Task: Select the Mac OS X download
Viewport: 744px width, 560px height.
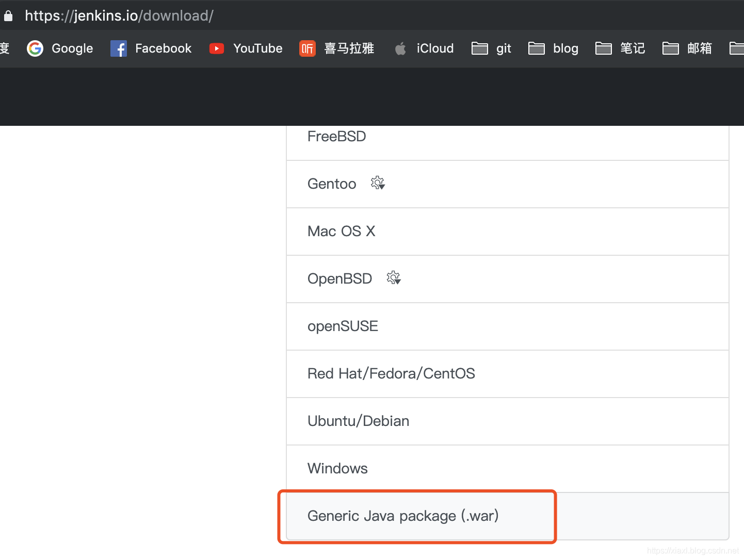Action: pos(341,231)
